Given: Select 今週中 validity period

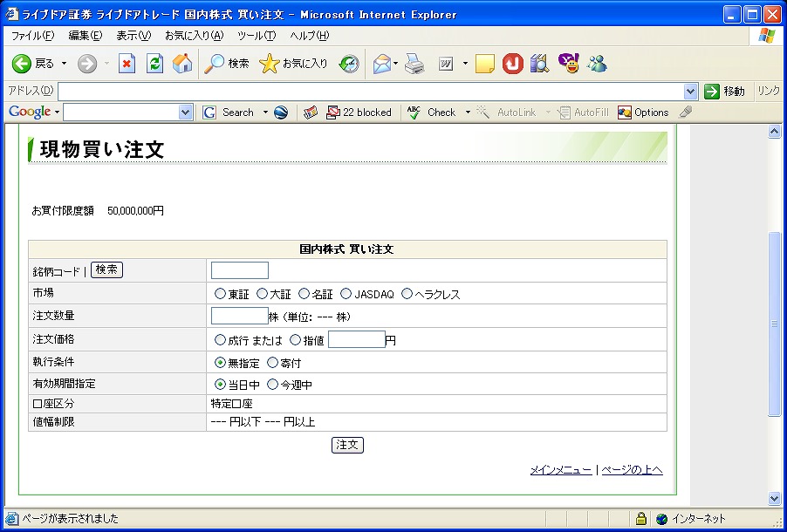Looking at the screenshot, I should tap(272, 385).
